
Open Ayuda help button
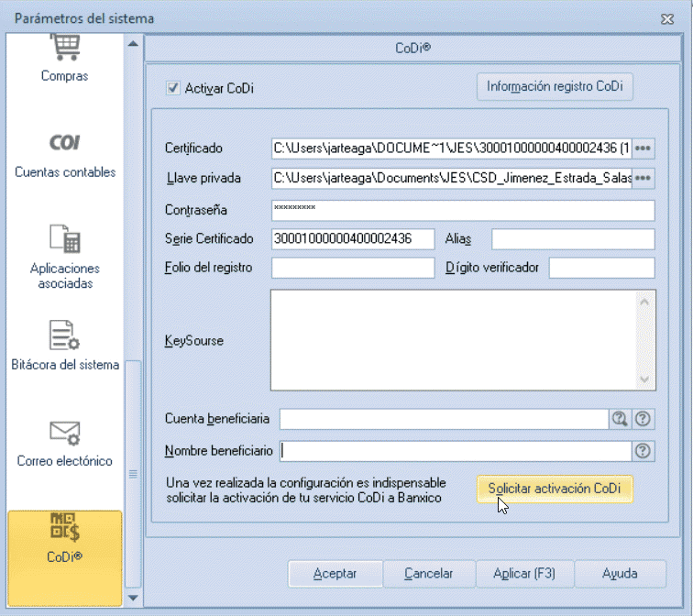click(620, 574)
